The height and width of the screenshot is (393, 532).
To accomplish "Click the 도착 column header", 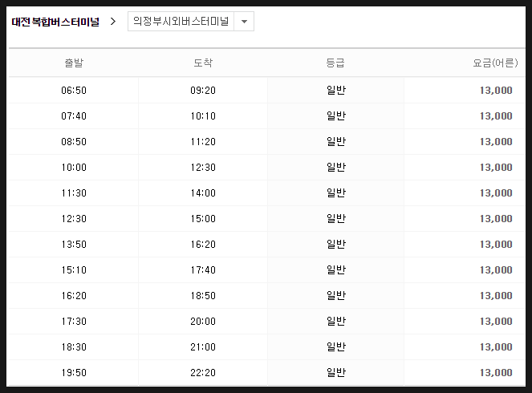I will pyautogui.click(x=203, y=63).
